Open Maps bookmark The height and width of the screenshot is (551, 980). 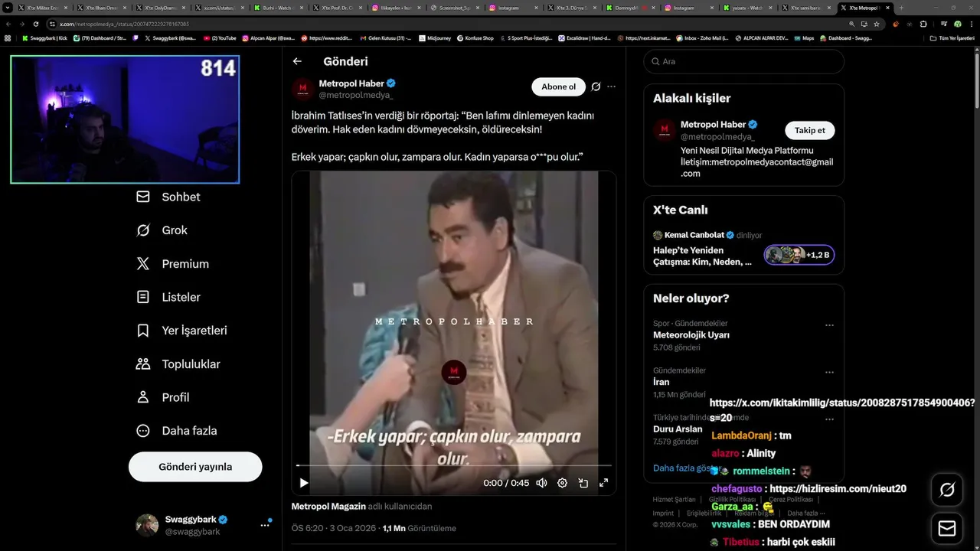(804, 37)
